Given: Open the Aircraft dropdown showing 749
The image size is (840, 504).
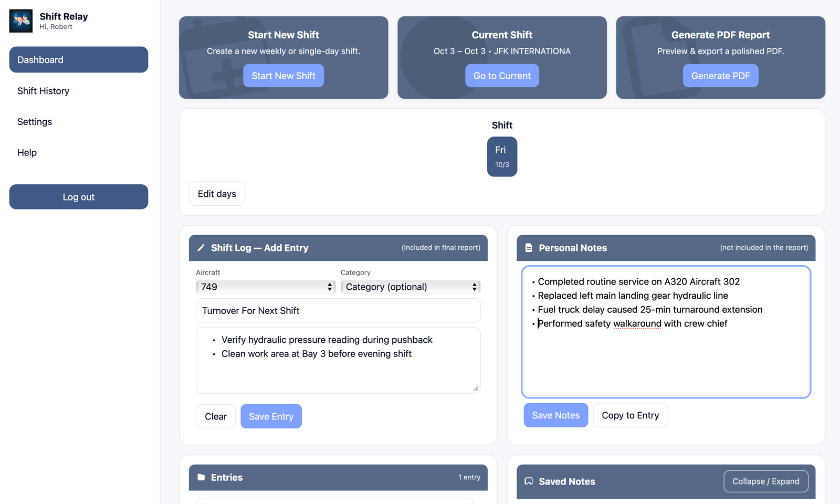Looking at the screenshot, I should tap(265, 287).
